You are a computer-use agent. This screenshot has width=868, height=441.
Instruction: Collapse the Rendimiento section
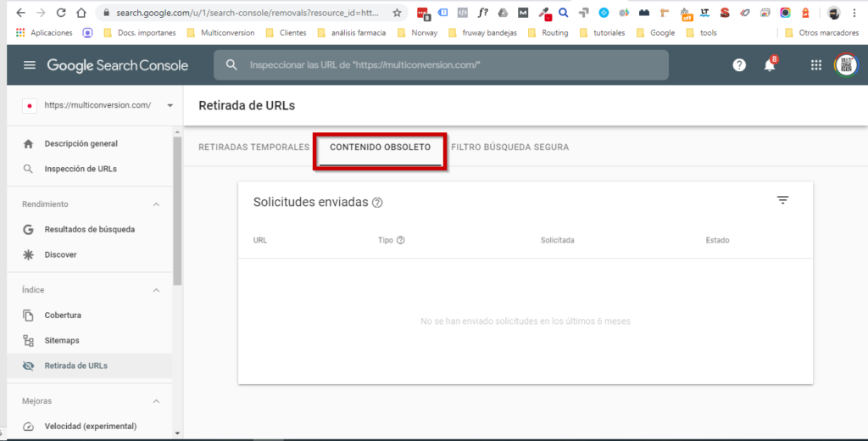pos(156,204)
